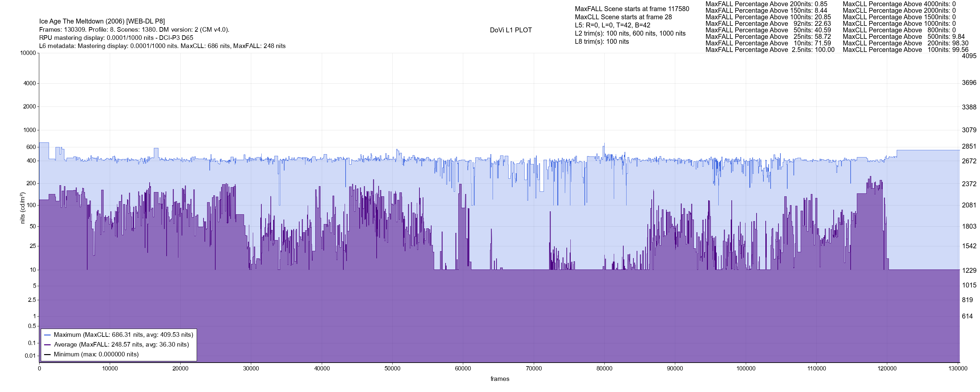Click the 120000 tick on frames axis
The image size is (980, 392).
(x=887, y=369)
